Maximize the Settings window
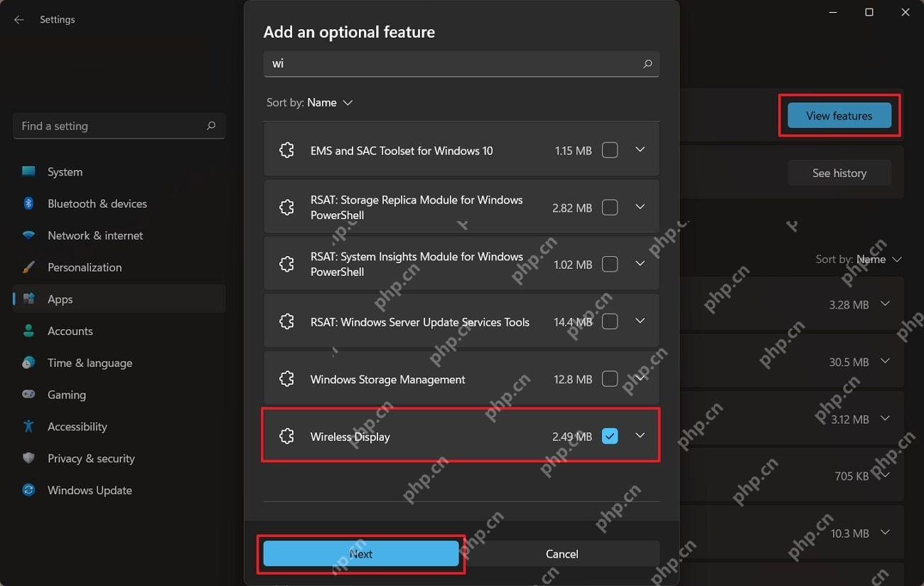924x586 pixels. (869, 12)
